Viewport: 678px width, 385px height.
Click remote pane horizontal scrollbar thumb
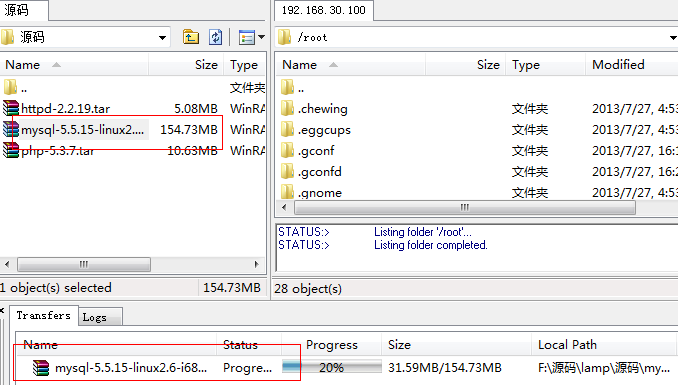(x=465, y=208)
